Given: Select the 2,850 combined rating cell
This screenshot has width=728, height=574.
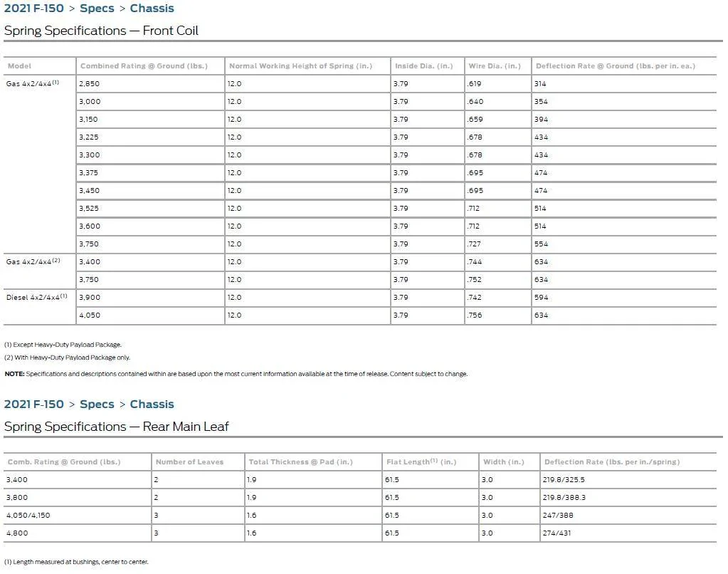Looking at the screenshot, I should tap(89, 84).
